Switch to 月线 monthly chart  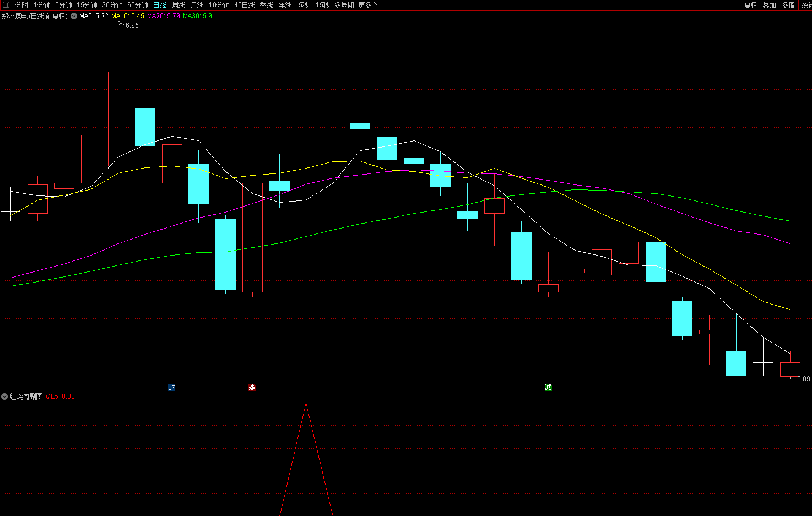(x=197, y=5)
